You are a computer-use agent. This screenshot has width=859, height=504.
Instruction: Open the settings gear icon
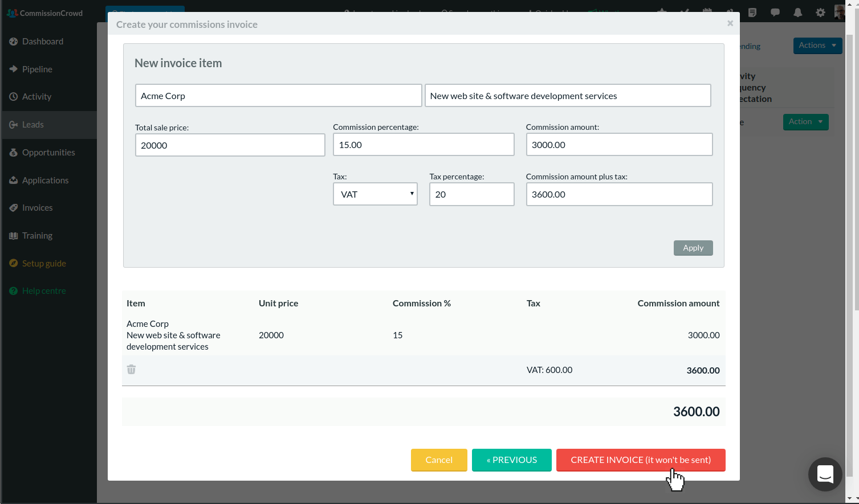820,12
